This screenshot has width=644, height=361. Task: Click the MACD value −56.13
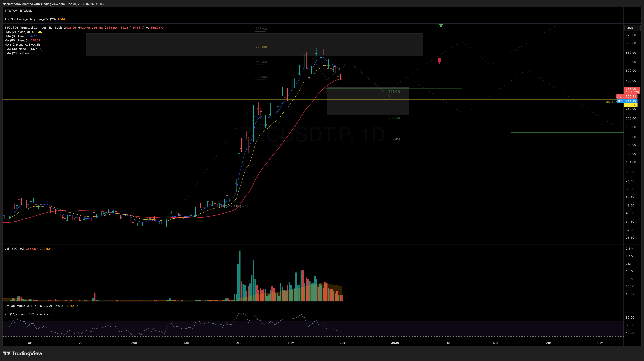click(x=59, y=306)
